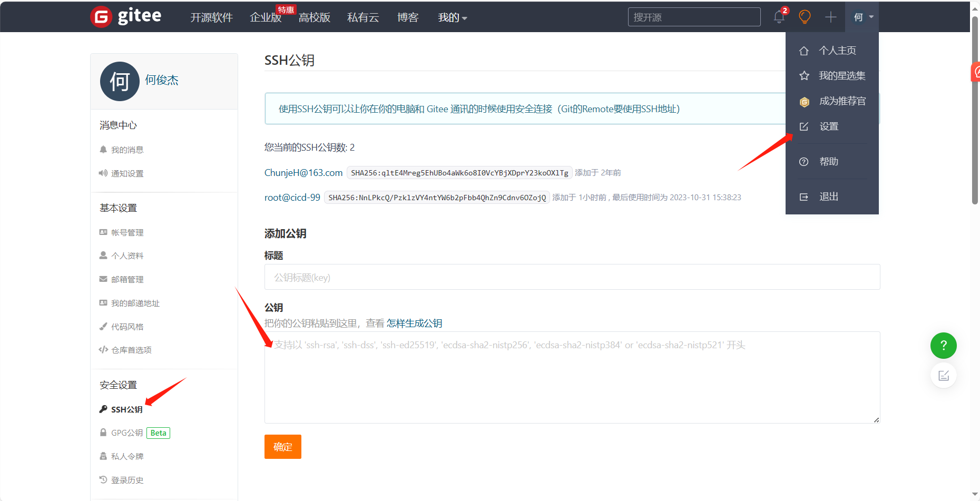The height and width of the screenshot is (501, 980).
Task: Click the code icon beside 仓库首选项
Action: (103, 350)
